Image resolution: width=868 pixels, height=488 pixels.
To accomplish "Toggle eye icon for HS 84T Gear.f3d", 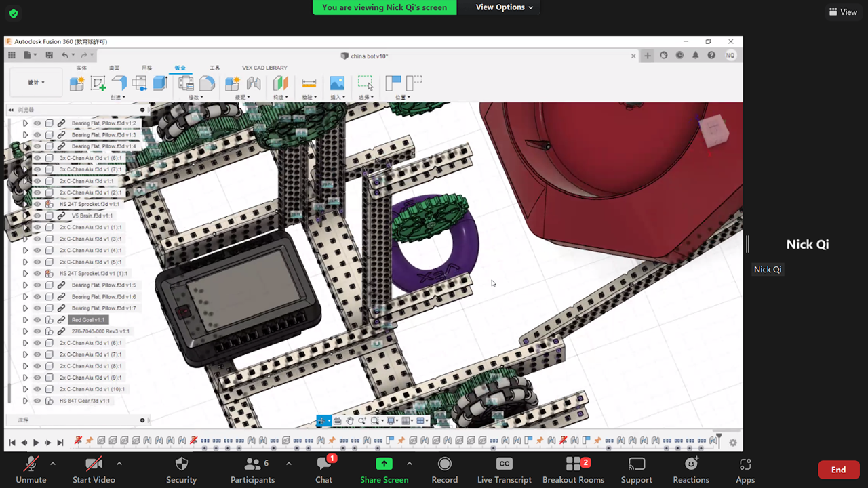I will click(x=37, y=401).
